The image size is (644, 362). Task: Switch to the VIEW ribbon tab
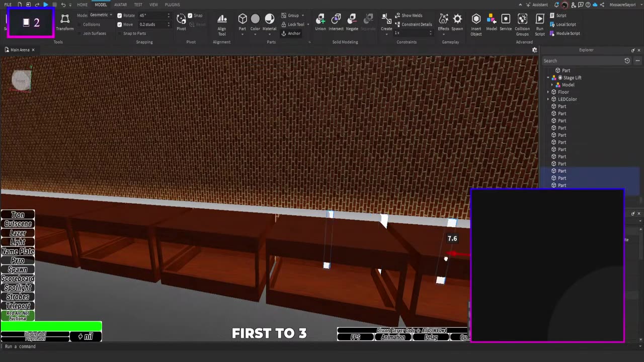[x=153, y=5]
